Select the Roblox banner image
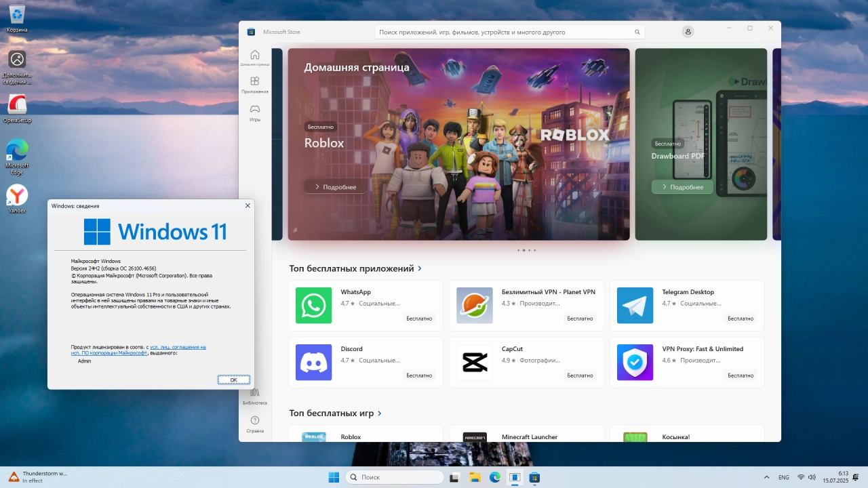 (x=458, y=144)
